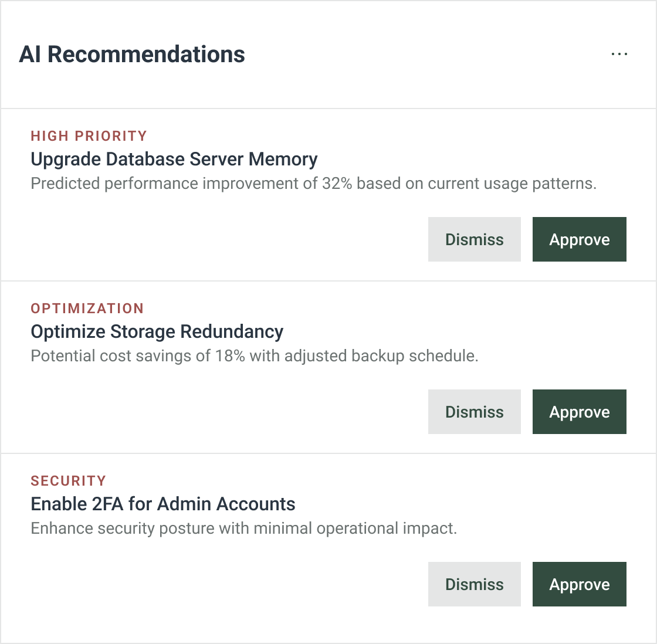This screenshot has width=657, height=644.
Task: Click the predicted performance improvement description text
Action: click(x=313, y=184)
